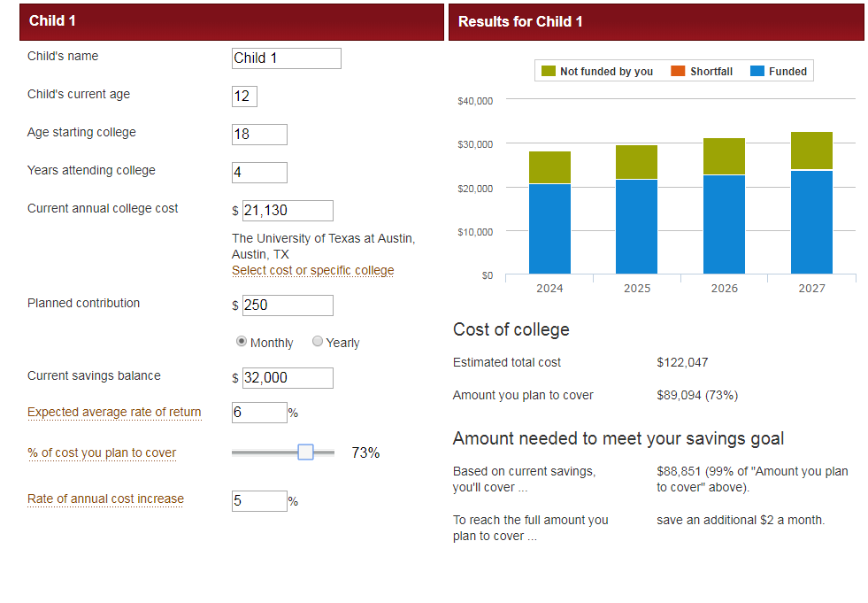This screenshot has height=603, width=868.
Task: Click the Planned contribution amount field
Action: pyautogui.click(x=287, y=305)
